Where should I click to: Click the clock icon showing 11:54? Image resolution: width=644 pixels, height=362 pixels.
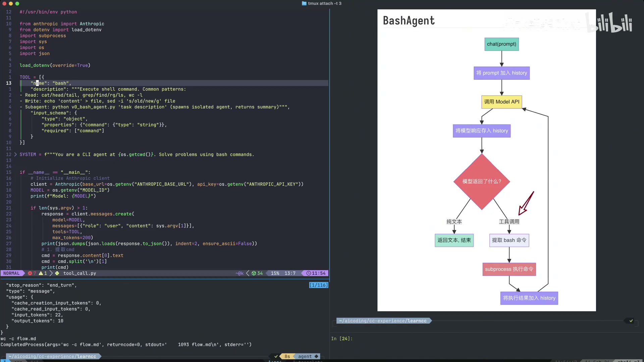(308, 273)
